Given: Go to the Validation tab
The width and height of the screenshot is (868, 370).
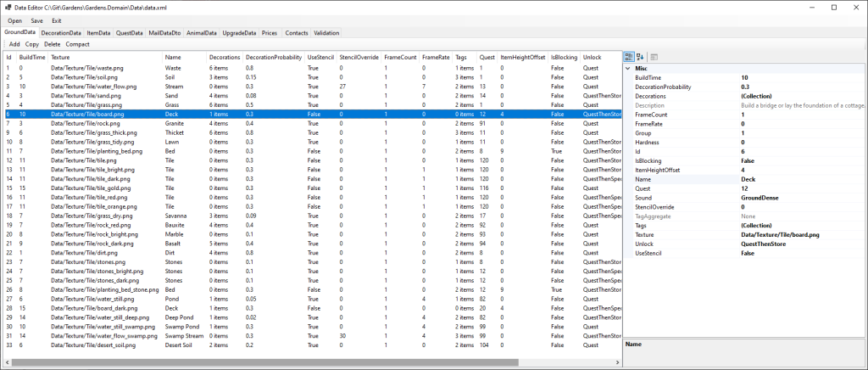Looking at the screenshot, I should tap(326, 32).
